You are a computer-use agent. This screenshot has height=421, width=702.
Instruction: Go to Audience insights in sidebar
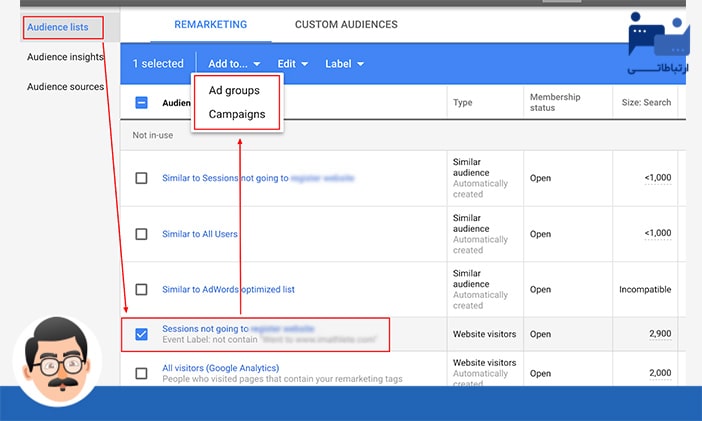tap(65, 57)
